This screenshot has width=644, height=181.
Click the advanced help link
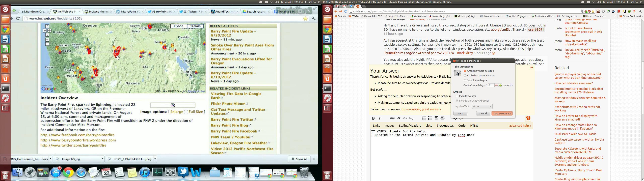(520, 126)
